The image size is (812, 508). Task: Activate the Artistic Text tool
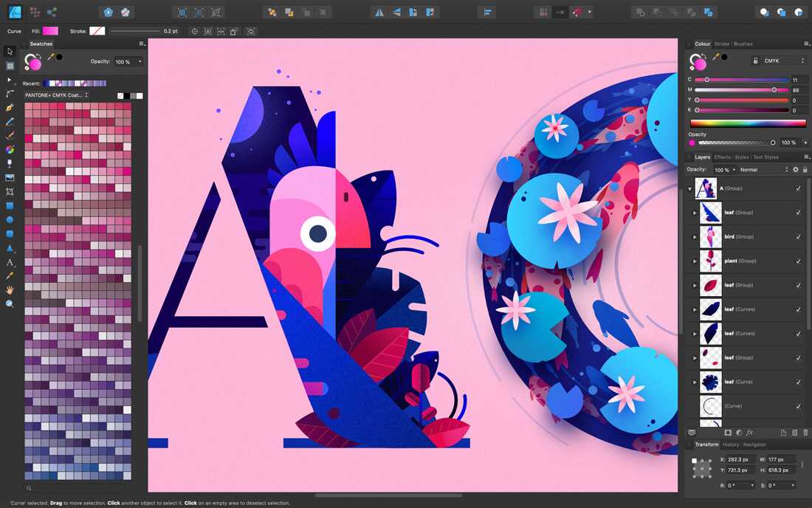tap(10, 261)
